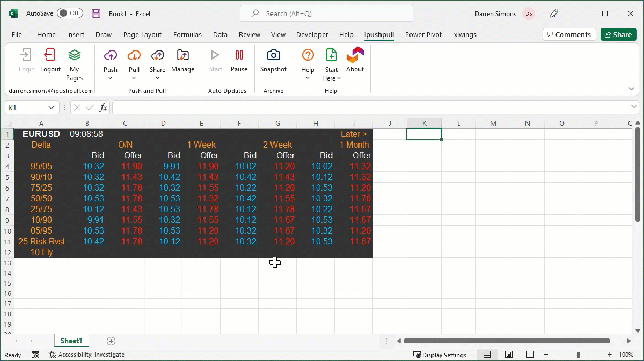Click the green Share button
Screen dimensions: 644x361
tap(618, 34)
